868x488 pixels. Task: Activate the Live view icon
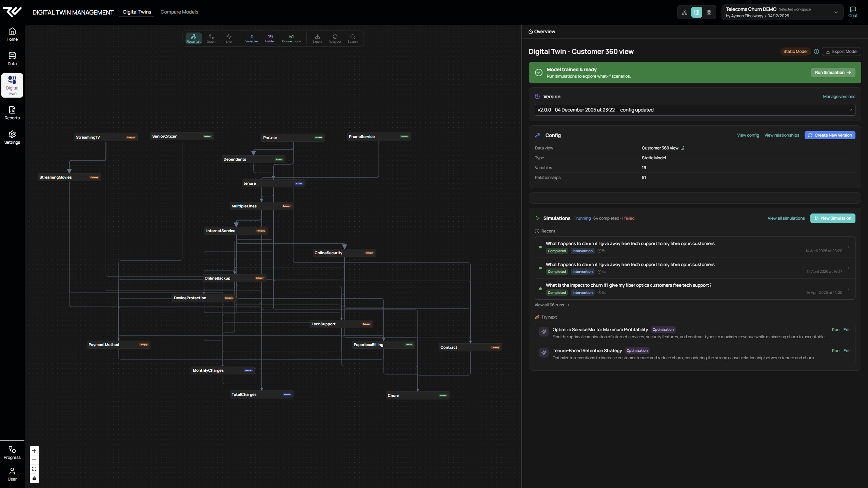tap(229, 38)
